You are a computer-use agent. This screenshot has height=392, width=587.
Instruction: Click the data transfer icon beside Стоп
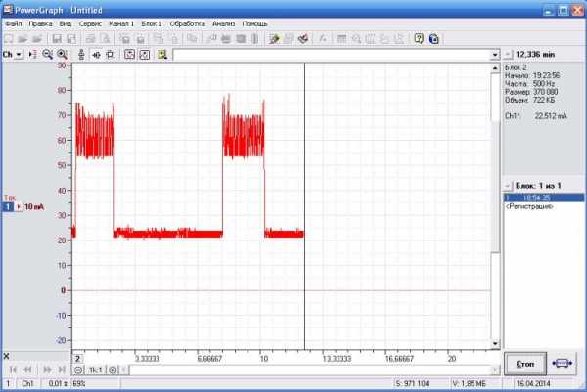pyautogui.click(x=562, y=364)
